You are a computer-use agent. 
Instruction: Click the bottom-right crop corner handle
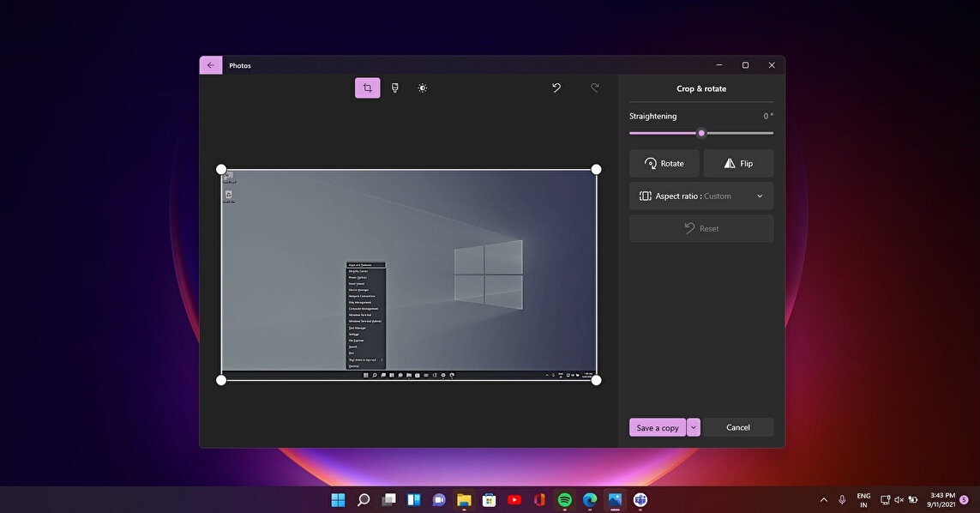pos(596,380)
